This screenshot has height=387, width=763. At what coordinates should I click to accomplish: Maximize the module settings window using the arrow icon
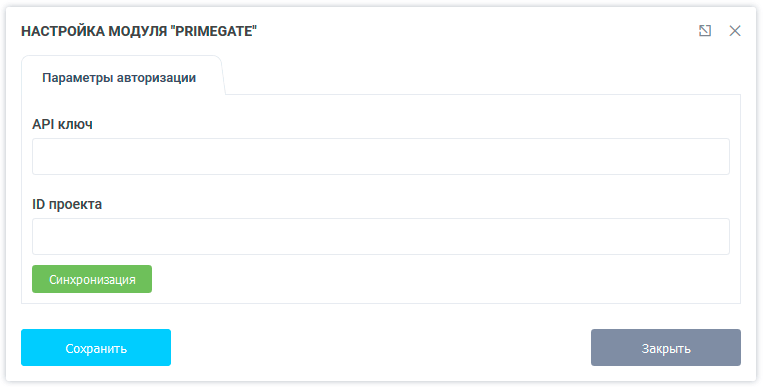pyautogui.click(x=705, y=31)
